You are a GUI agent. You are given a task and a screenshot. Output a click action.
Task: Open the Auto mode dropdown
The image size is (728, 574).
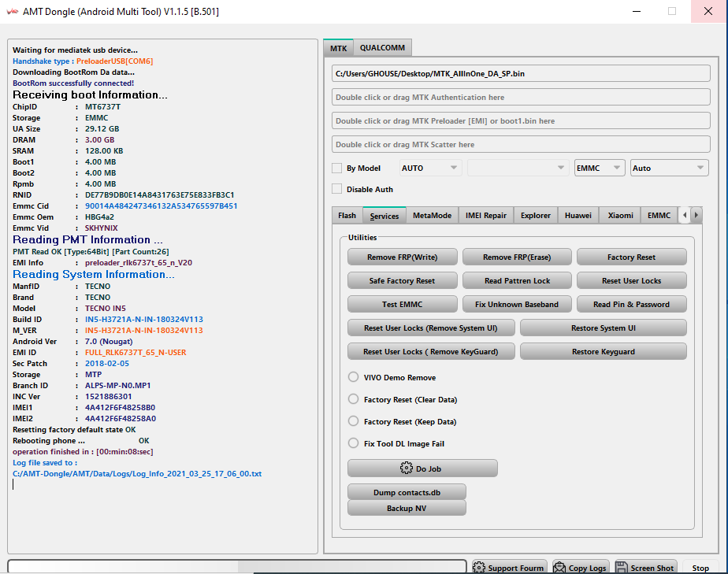[669, 168]
